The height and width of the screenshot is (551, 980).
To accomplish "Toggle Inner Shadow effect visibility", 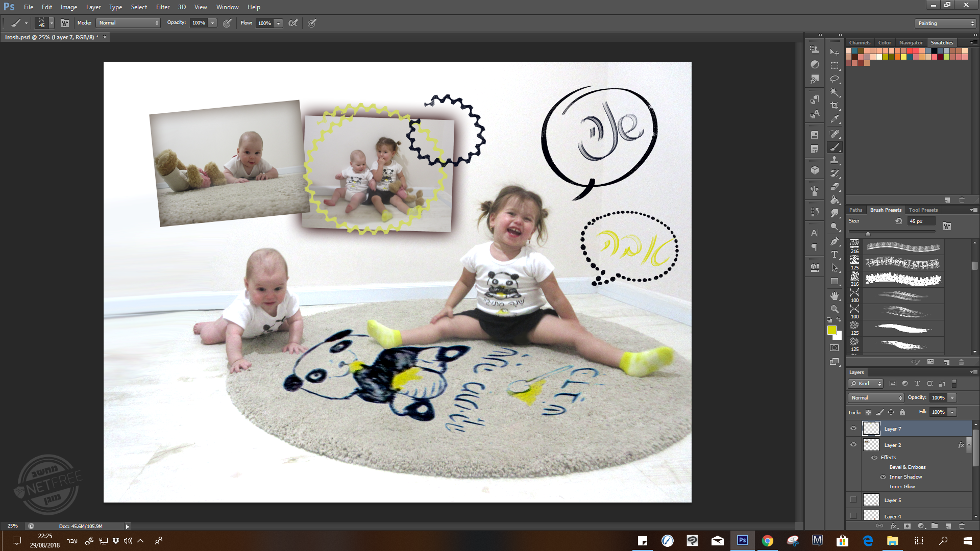I will point(883,477).
